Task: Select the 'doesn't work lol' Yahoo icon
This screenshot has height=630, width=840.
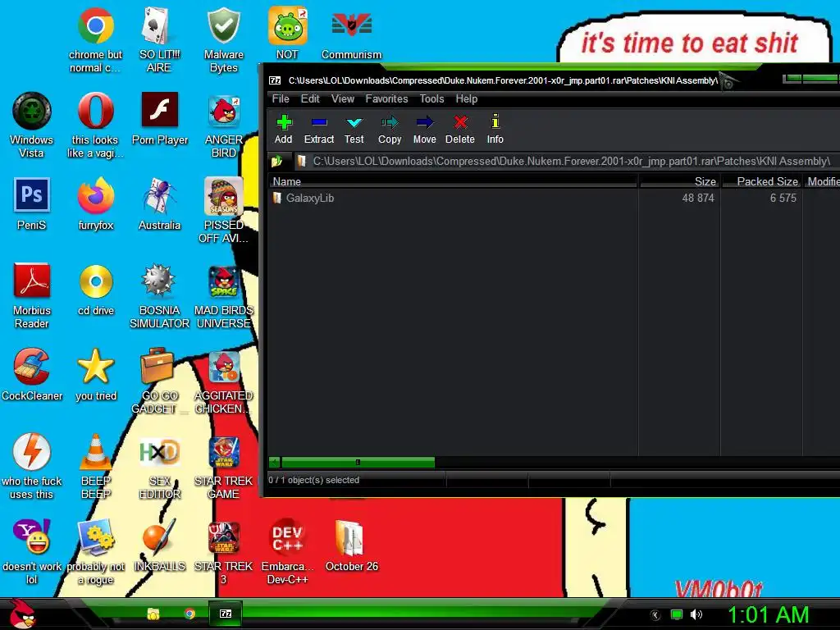Action: coord(32,551)
